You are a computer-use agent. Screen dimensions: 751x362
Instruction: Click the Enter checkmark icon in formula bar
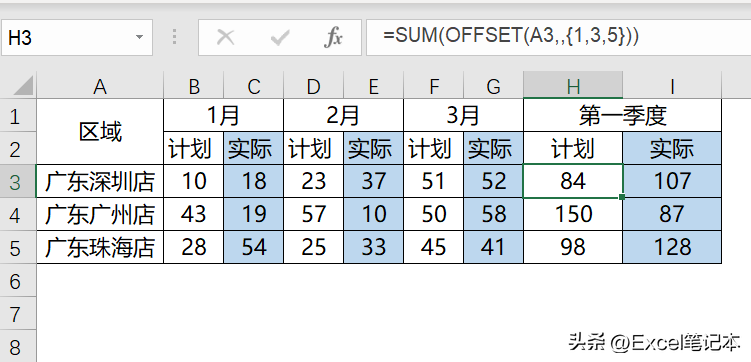click(x=280, y=37)
